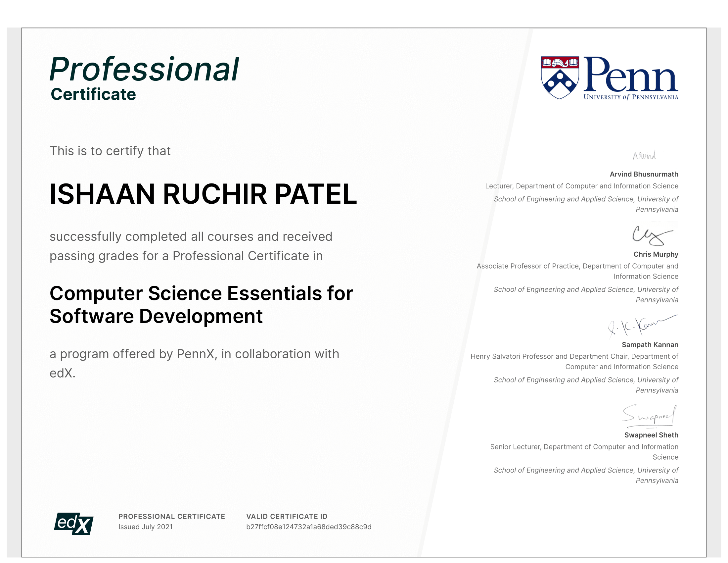Click Arvind's handwritten signature
This screenshot has height=563, width=728.
click(x=644, y=155)
